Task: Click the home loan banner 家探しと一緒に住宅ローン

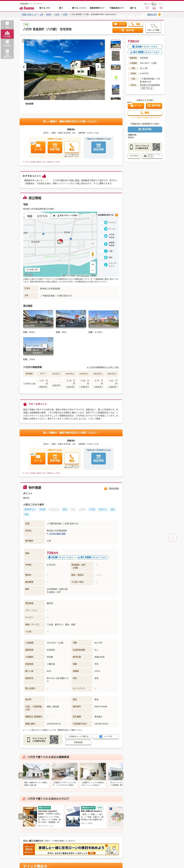Action: (x=71, y=849)
